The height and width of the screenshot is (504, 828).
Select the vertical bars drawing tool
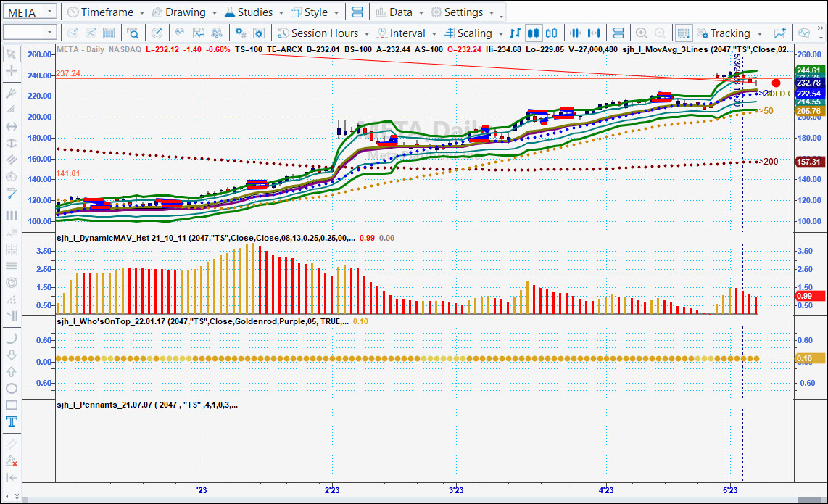coord(11,215)
